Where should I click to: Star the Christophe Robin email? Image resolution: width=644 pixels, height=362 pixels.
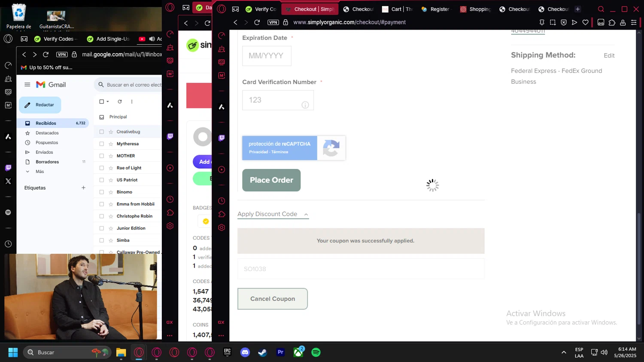(111, 216)
